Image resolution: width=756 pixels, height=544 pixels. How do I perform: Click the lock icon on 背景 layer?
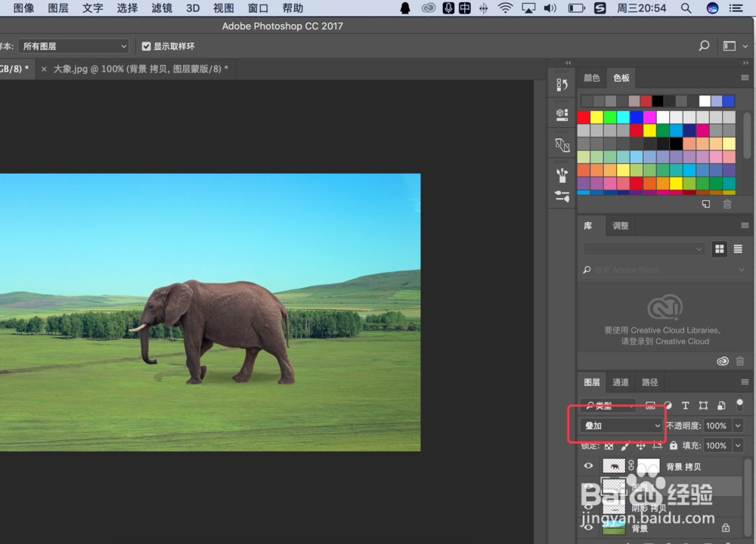tap(726, 527)
